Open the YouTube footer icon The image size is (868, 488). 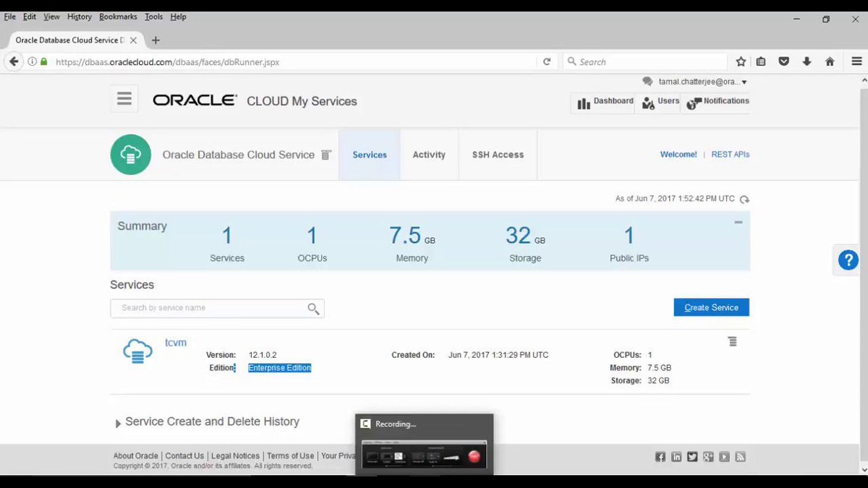tap(724, 457)
